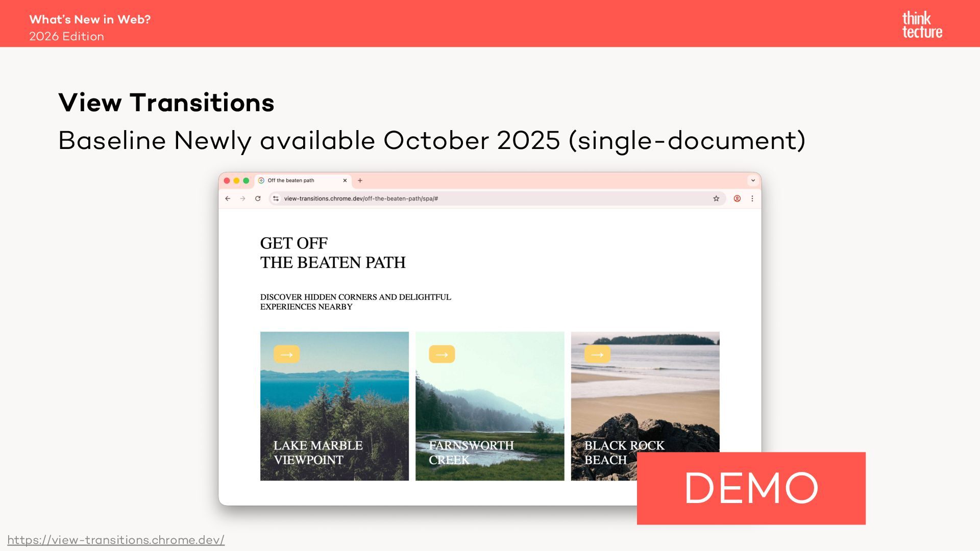The height and width of the screenshot is (551, 980).
Task: Open the Chrome profile icon
Action: tap(737, 198)
